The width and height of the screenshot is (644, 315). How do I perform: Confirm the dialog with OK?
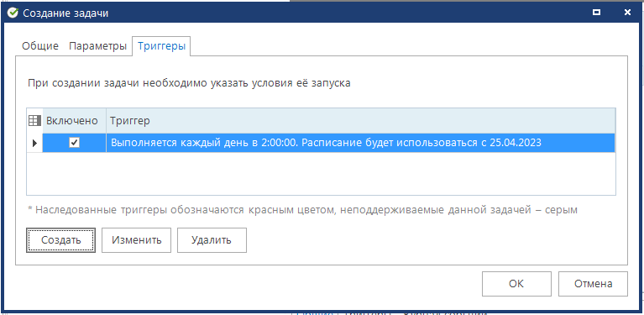516,284
